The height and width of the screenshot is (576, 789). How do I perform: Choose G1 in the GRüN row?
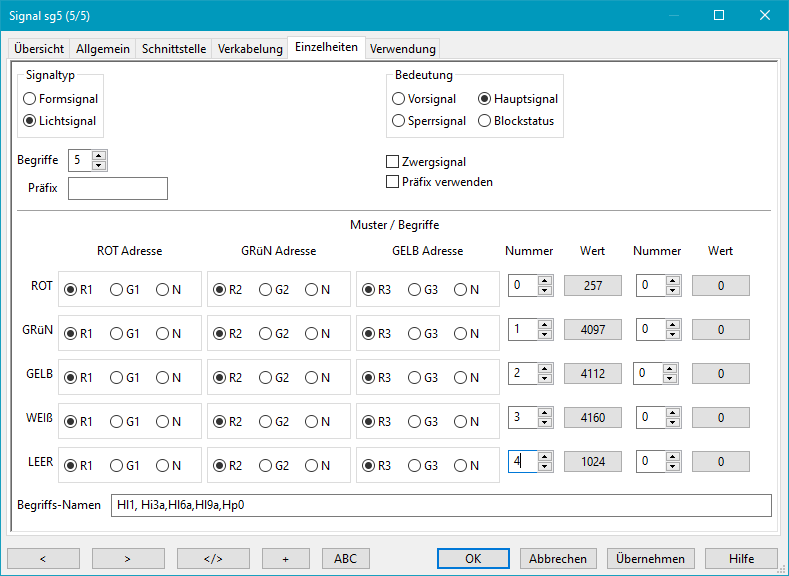pos(117,334)
